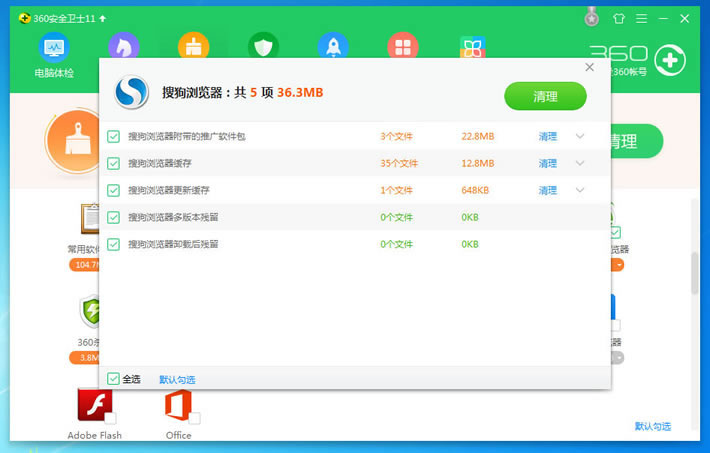This screenshot has height=453, width=710.
Task: Click the Office icon
Action: [x=178, y=405]
